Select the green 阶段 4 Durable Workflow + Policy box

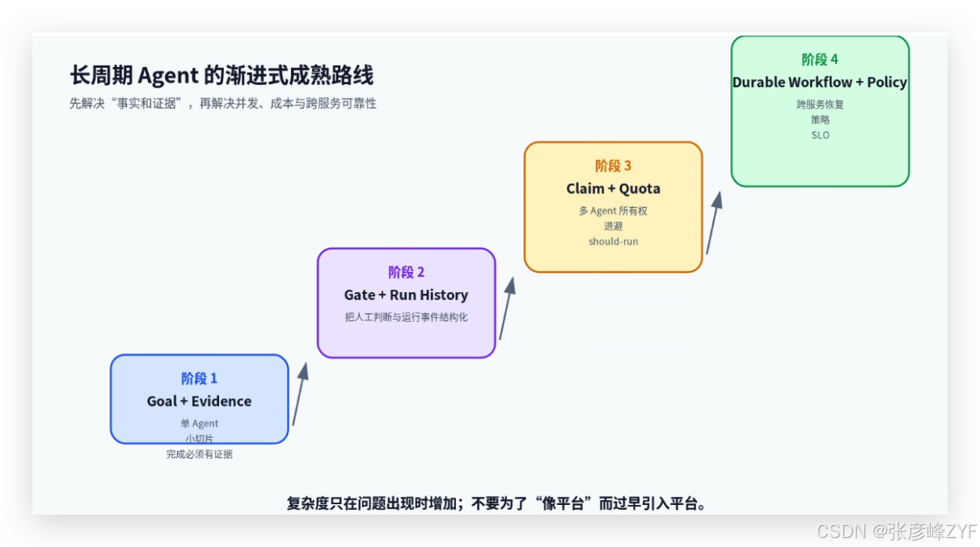[x=820, y=111]
